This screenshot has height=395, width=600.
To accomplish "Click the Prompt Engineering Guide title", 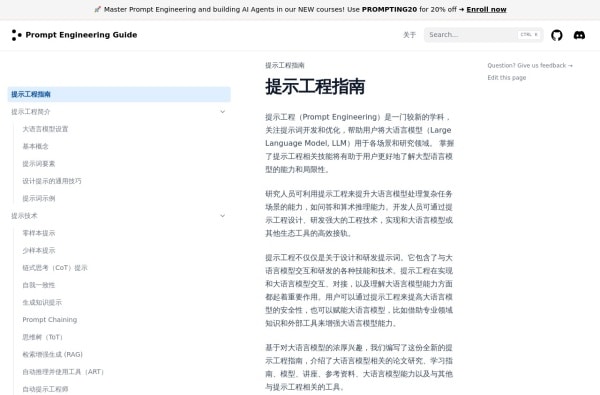I will [81, 35].
